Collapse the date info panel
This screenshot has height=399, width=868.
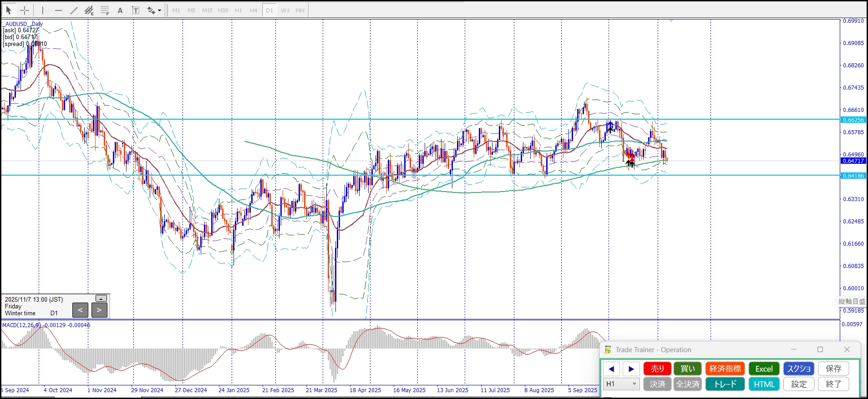[101, 298]
